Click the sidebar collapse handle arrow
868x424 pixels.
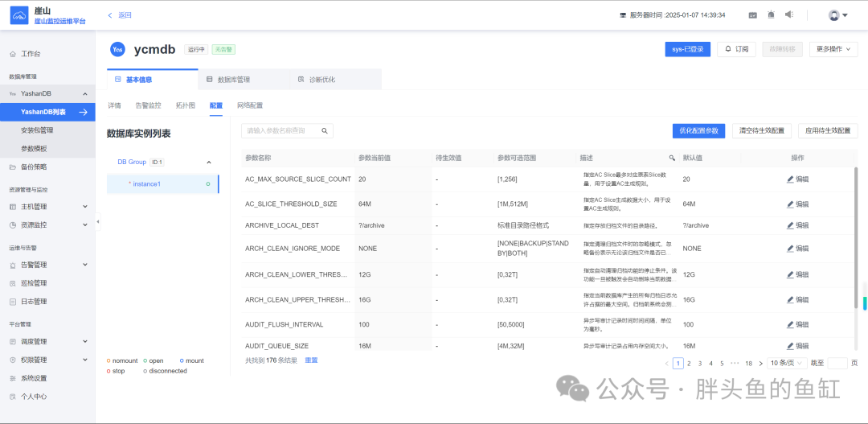[x=98, y=221]
